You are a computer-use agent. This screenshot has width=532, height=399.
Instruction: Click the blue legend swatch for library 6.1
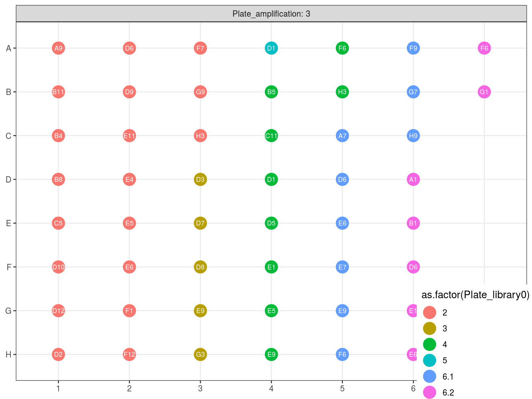coord(429,376)
